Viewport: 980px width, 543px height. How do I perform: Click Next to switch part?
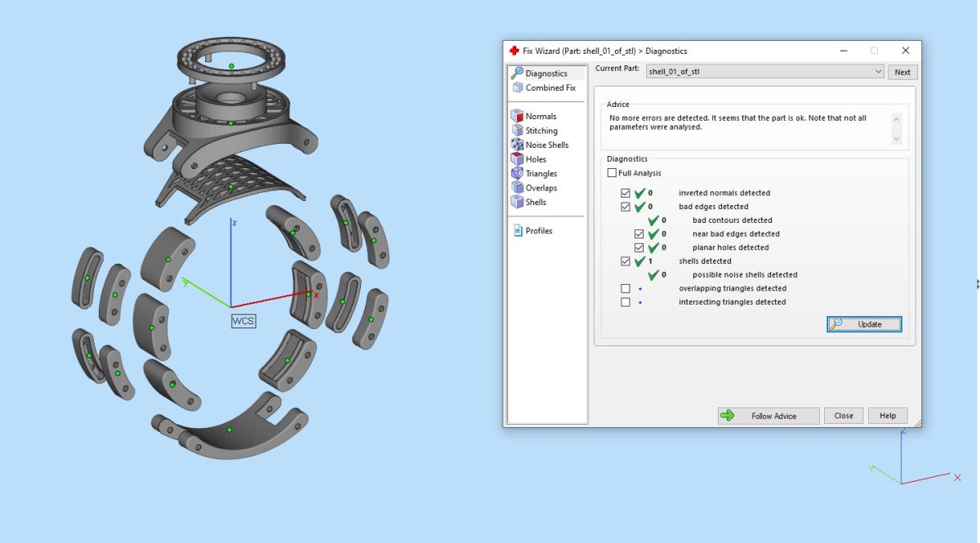click(902, 72)
